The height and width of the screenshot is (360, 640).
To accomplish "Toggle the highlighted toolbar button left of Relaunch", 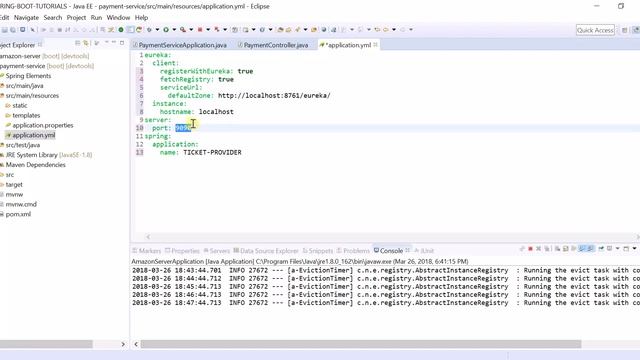I will [130, 30].
